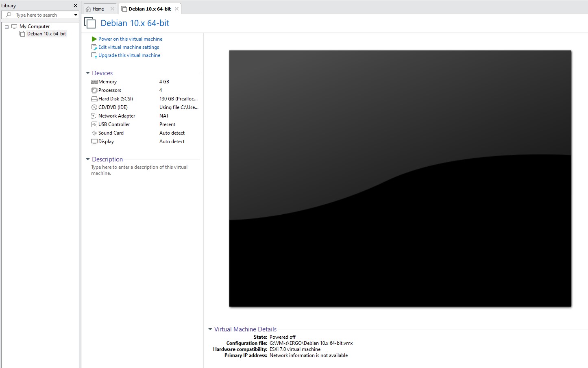588x368 pixels.
Task: Click the Hard Disk value 130 GB
Action: coord(179,99)
